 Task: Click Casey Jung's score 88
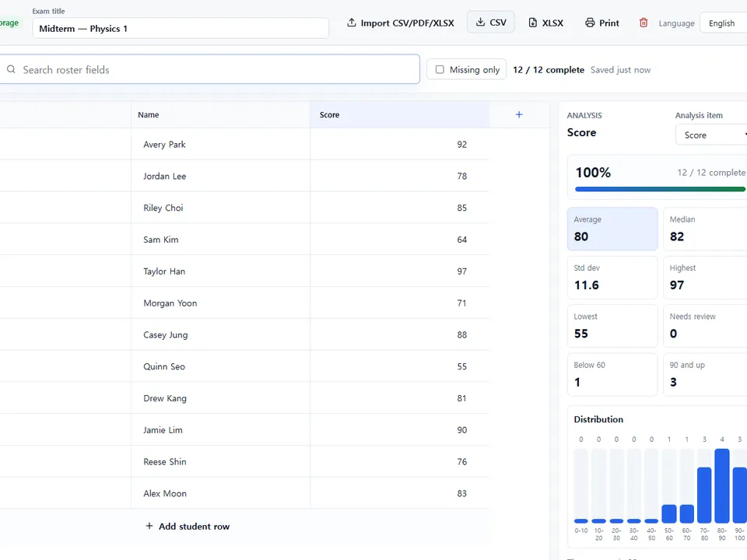point(400,334)
